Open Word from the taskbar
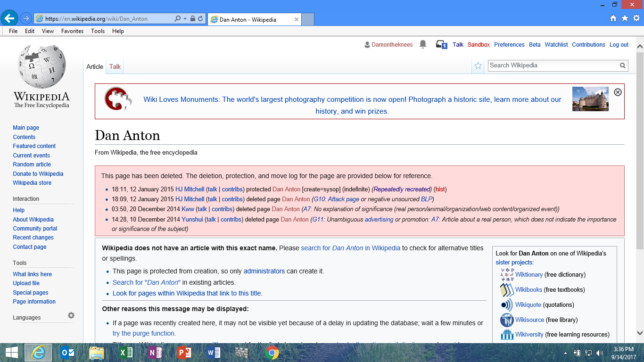Screen dimensions: 644x362 (213, 353)
